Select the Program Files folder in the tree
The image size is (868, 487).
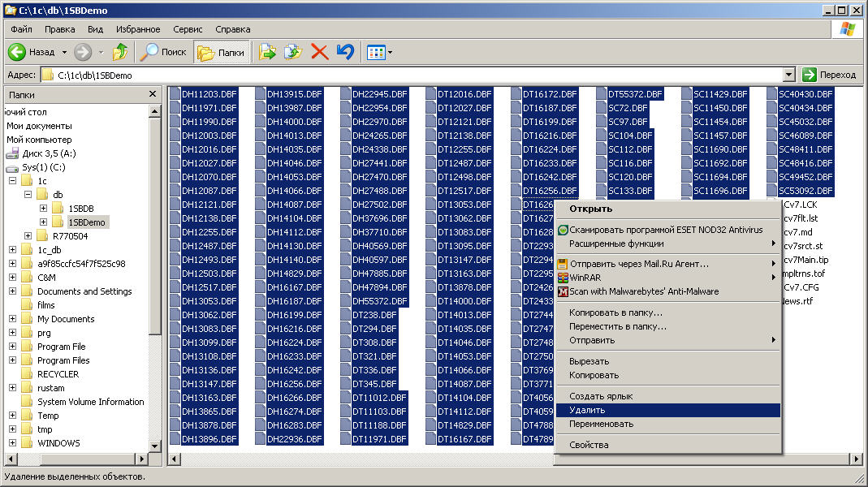point(63,360)
